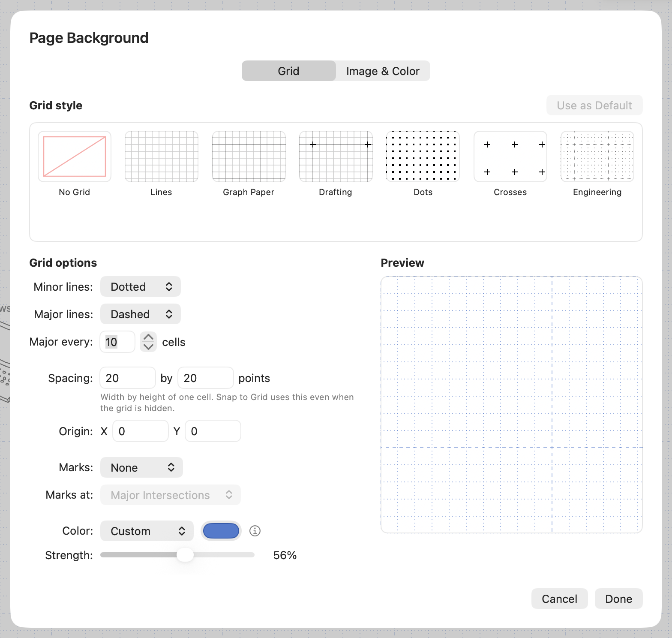Focus the Major every cells field
672x638 pixels.
click(x=117, y=342)
